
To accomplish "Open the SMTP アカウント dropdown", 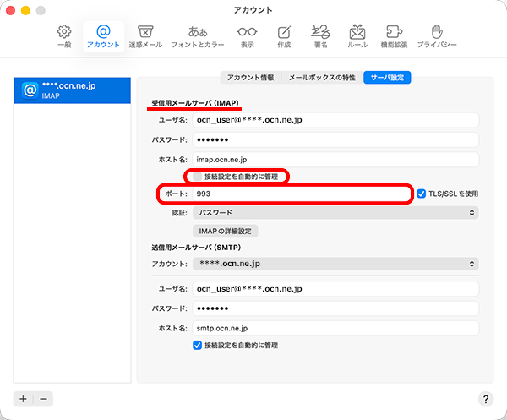I will click(x=335, y=264).
